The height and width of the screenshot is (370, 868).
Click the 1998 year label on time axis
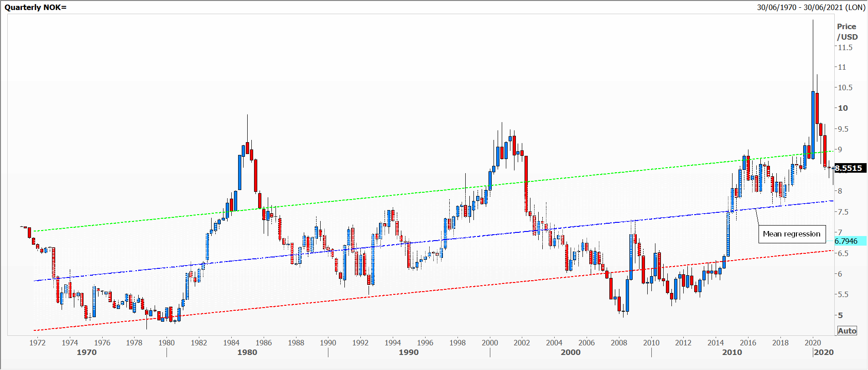[457, 343]
